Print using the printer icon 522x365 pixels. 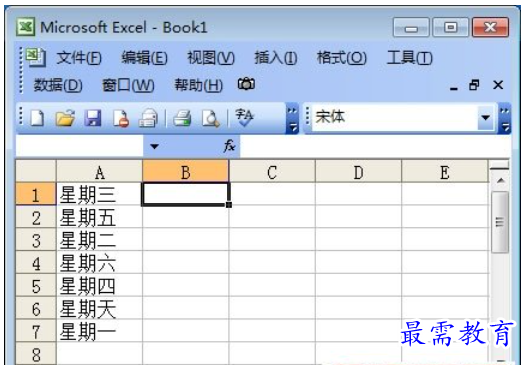(x=182, y=119)
